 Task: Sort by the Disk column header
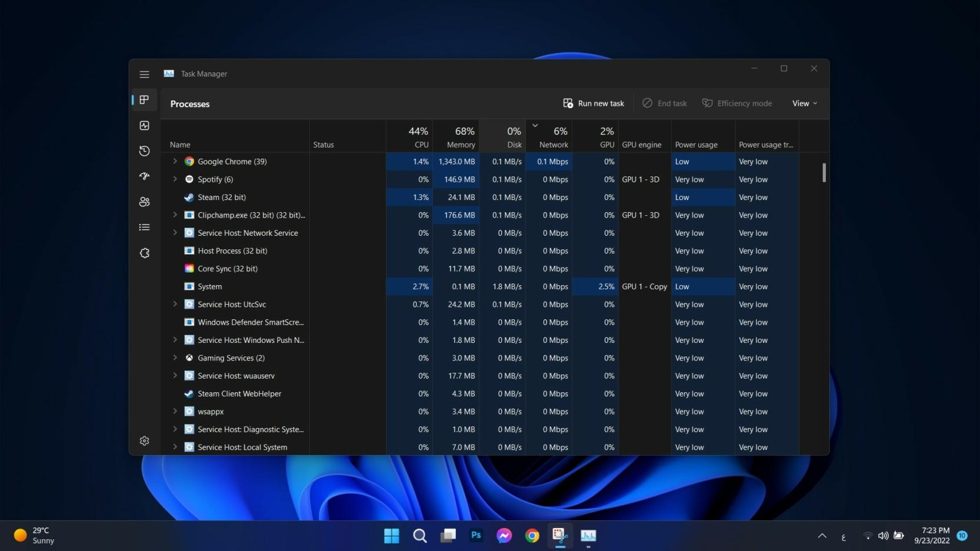[x=502, y=136]
